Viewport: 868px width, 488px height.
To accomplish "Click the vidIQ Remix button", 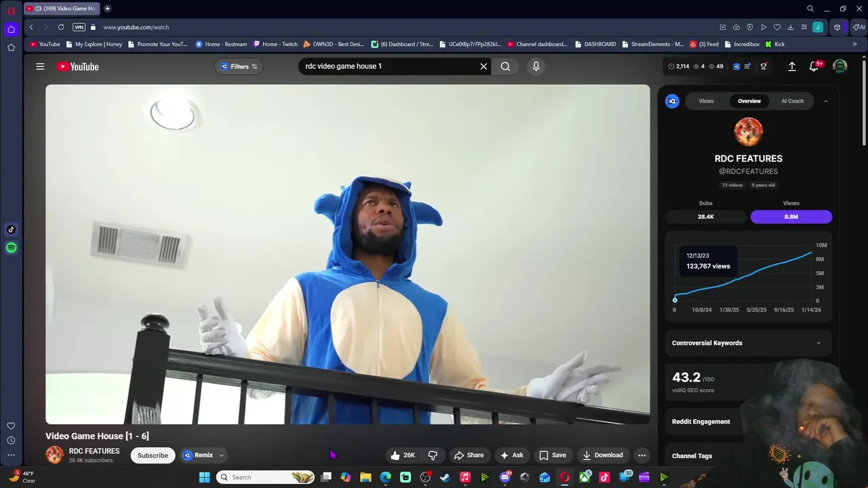I will [198, 455].
